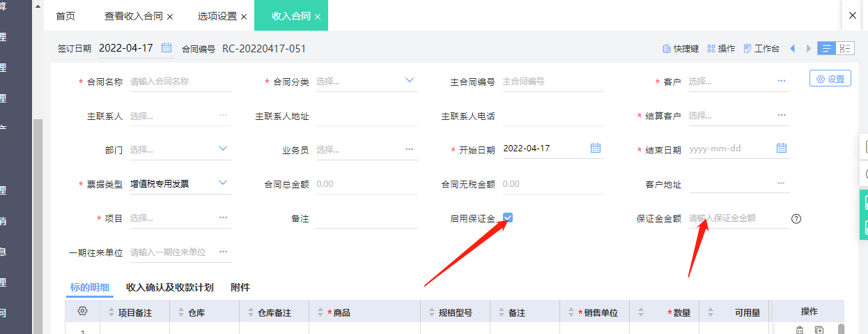Expand the 合同分类 dropdown
The image size is (868, 334).
click(410, 81)
